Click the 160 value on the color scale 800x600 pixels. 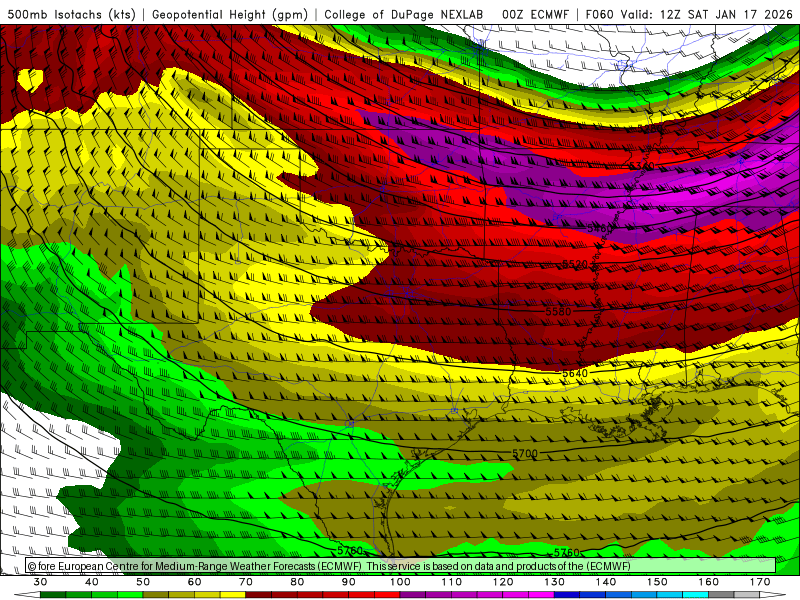pyautogui.click(x=709, y=582)
